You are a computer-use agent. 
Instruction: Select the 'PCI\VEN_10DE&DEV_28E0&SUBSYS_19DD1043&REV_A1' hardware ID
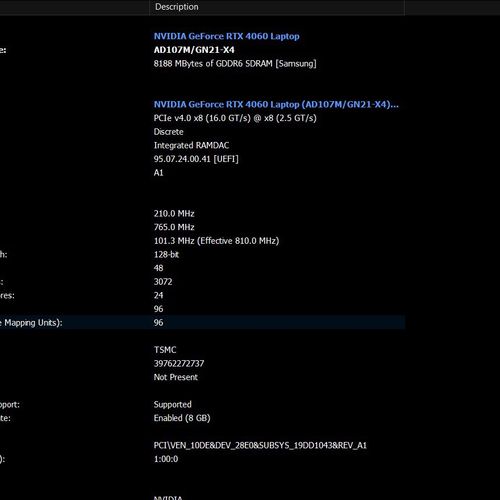tap(260, 446)
